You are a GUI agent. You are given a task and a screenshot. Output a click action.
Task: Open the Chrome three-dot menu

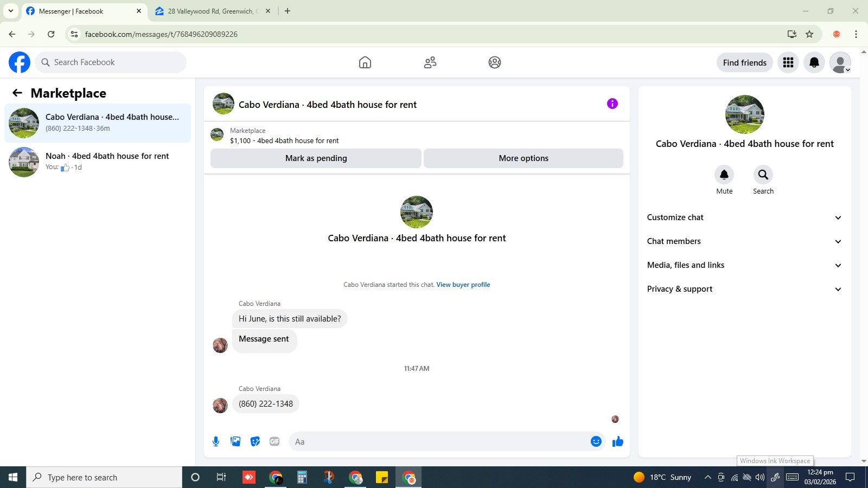pos(856,34)
